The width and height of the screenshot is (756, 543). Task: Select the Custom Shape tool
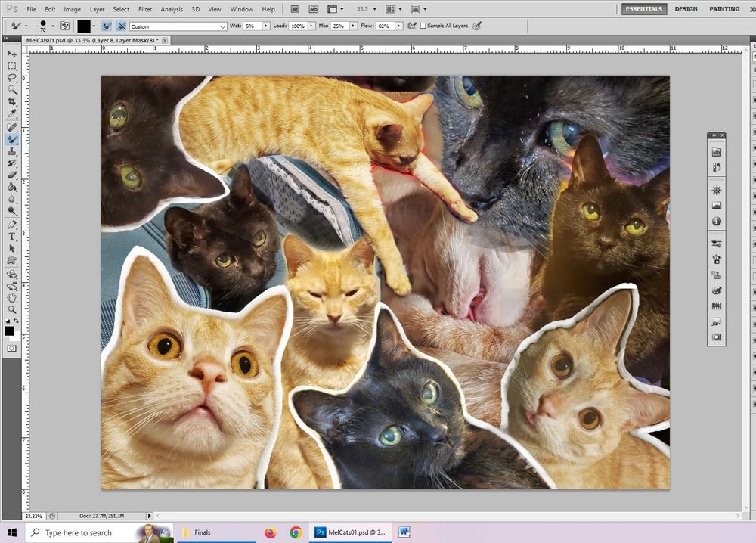[11, 261]
